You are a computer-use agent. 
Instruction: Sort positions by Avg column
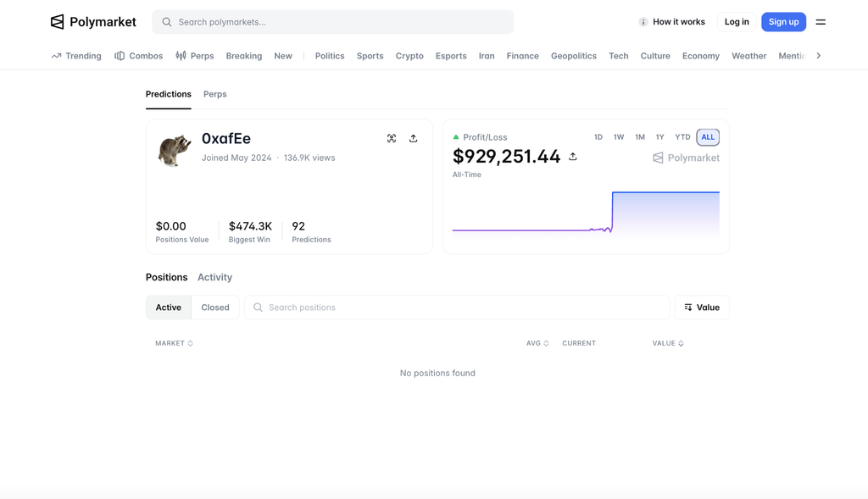click(x=537, y=344)
